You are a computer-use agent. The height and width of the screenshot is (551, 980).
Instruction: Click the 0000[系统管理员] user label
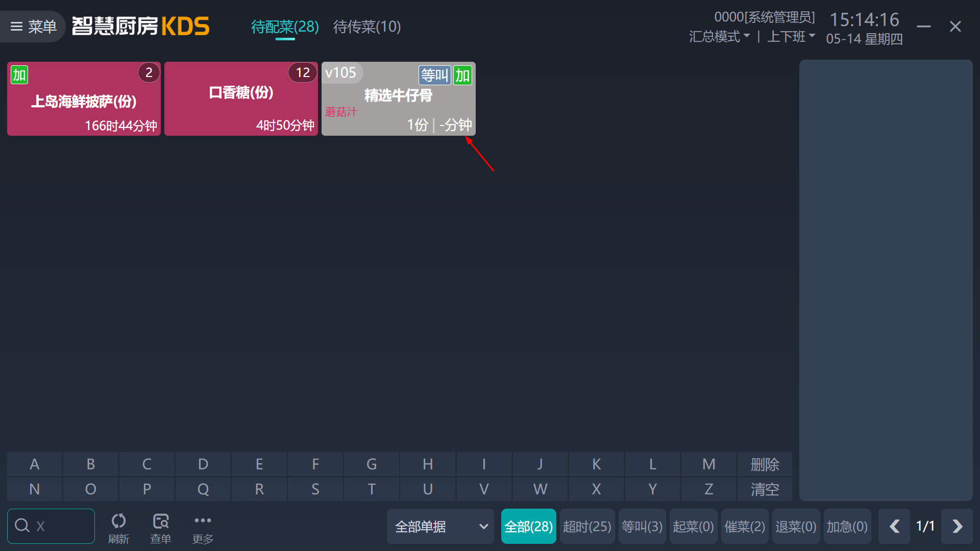pyautogui.click(x=765, y=17)
